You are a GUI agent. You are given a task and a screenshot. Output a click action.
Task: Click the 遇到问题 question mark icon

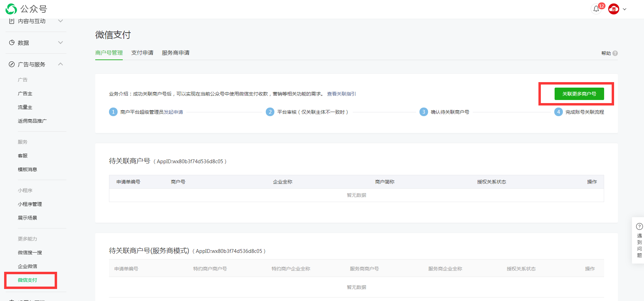click(x=640, y=226)
